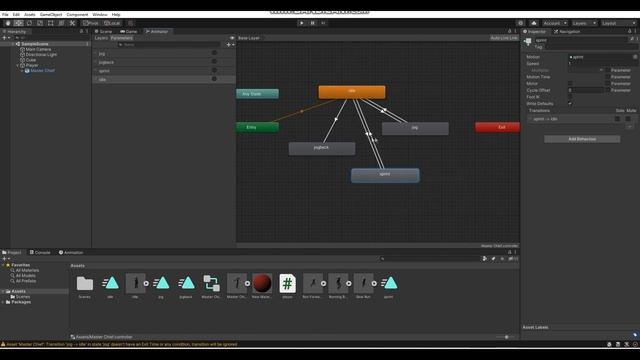This screenshot has width=640, height=360.
Task: Select the Scale tool
Action: 40,23
